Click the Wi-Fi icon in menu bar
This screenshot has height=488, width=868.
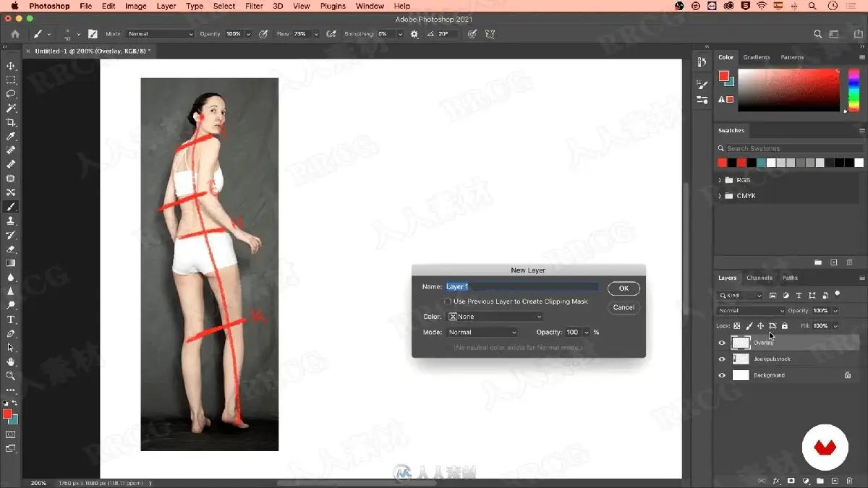761,6
